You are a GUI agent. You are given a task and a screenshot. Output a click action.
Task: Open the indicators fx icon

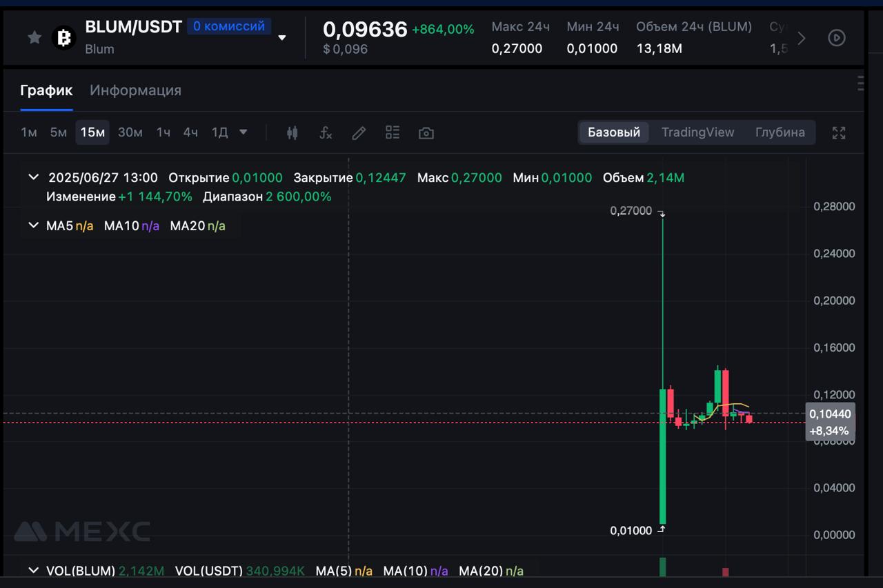(x=326, y=133)
